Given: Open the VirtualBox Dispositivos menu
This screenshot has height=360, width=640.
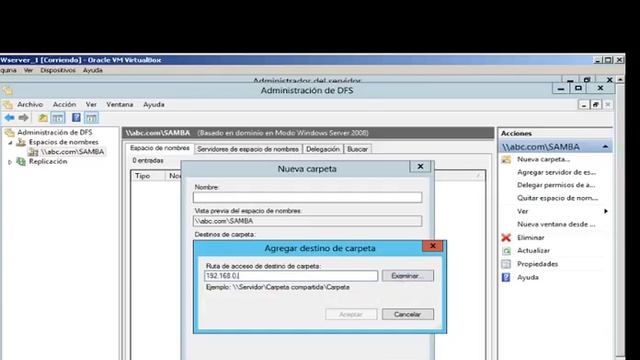Looking at the screenshot, I should (x=58, y=70).
